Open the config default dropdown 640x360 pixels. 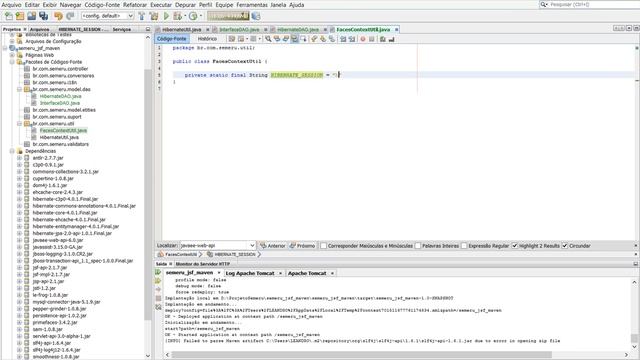point(131,16)
